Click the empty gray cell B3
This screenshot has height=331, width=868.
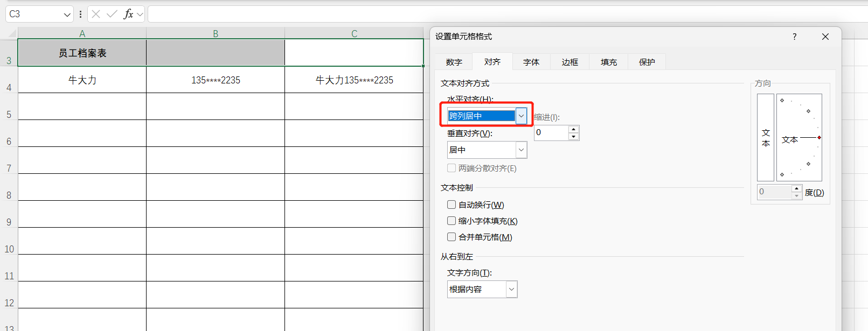pos(216,53)
